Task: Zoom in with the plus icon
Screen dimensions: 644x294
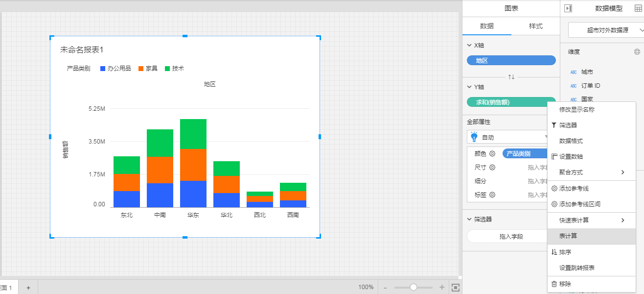Action: pos(442,287)
